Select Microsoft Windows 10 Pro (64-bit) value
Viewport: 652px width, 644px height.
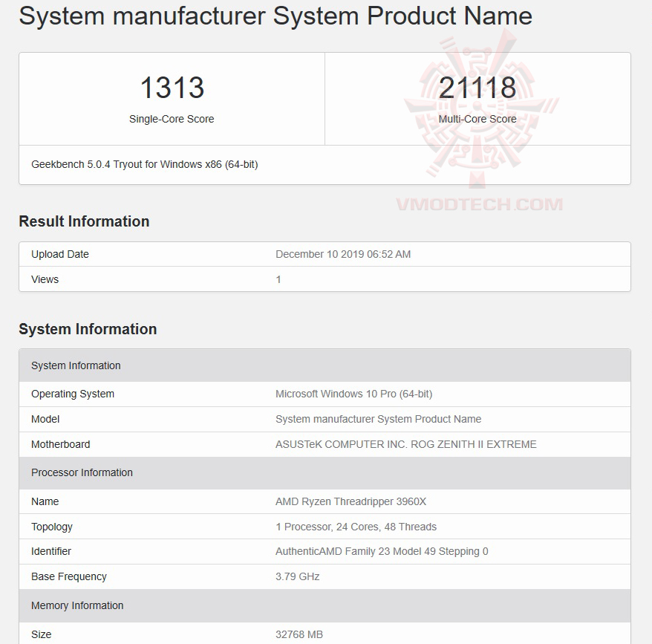click(354, 394)
